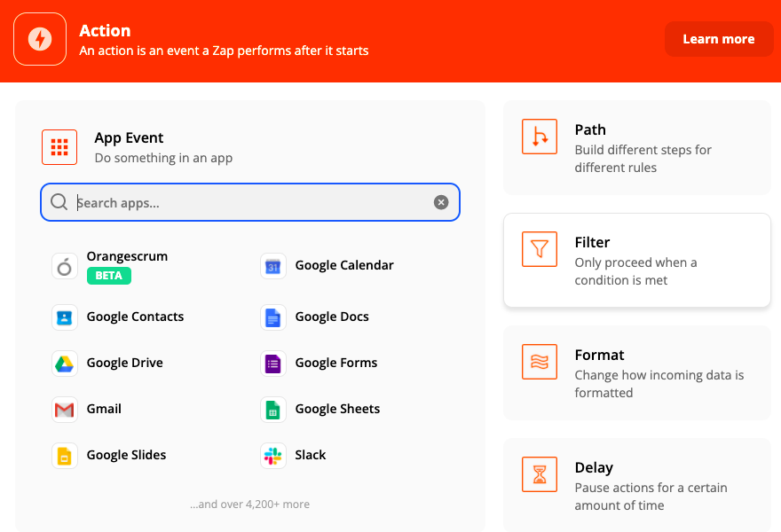Viewport: 781px width, 532px height.
Task: Select the Google Drive icon
Action: point(64,364)
